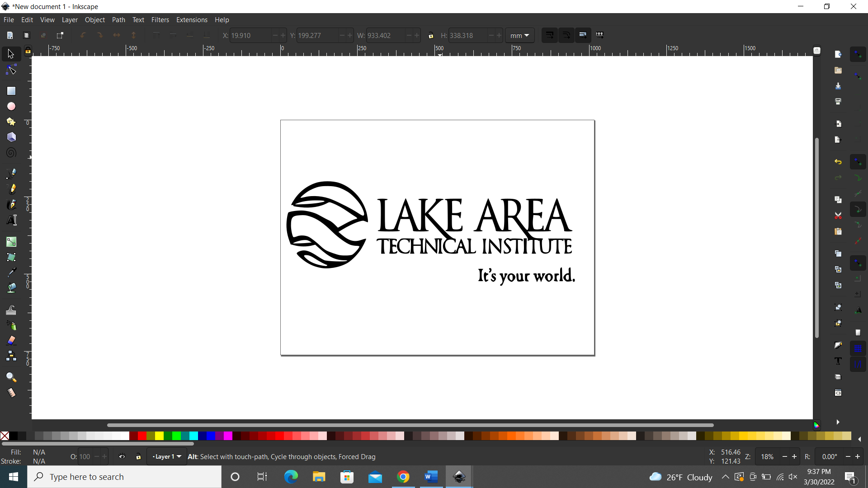Select the Spiral tool
Image resolution: width=868 pixels, height=488 pixels.
tap(10, 152)
